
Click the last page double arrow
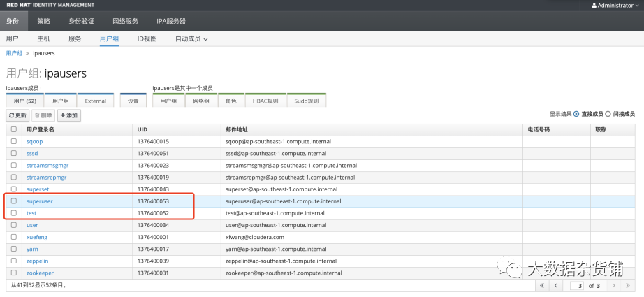pos(629,286)
